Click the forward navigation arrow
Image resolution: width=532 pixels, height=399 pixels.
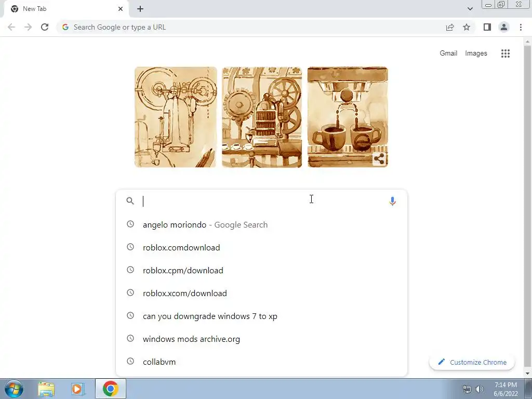tap(28, 27)
